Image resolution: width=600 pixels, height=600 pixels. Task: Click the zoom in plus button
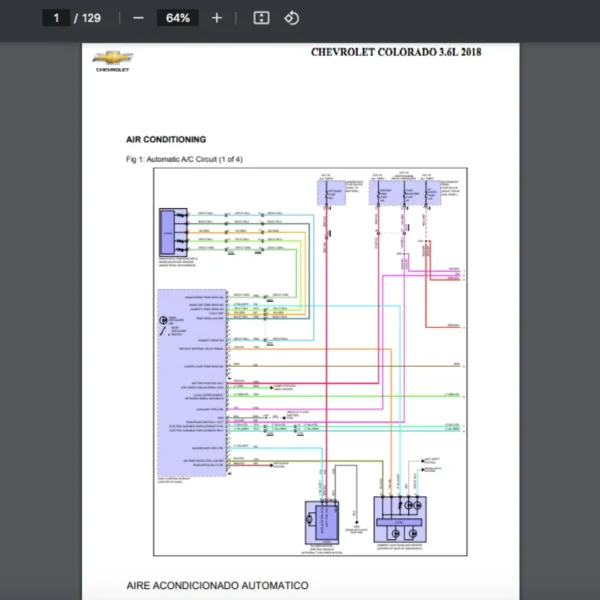[x=217, y=18]
